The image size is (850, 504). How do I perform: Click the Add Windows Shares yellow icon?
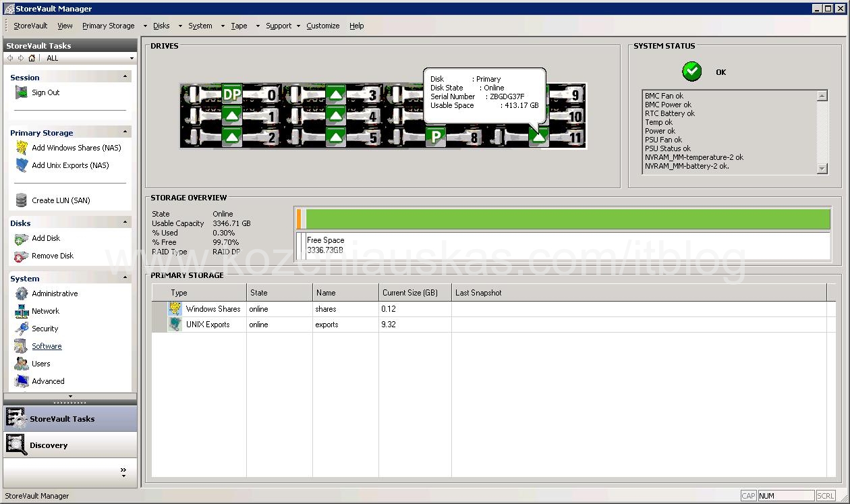(22, 148)
